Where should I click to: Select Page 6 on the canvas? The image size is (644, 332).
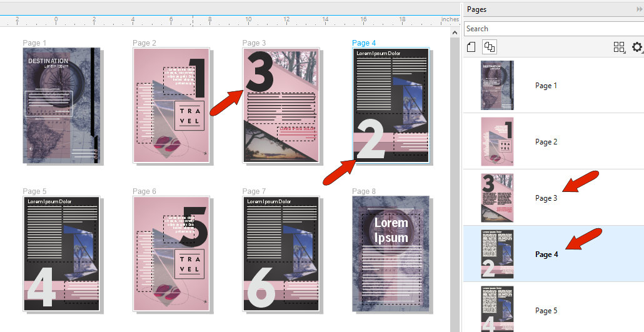[x=171, y=253]
